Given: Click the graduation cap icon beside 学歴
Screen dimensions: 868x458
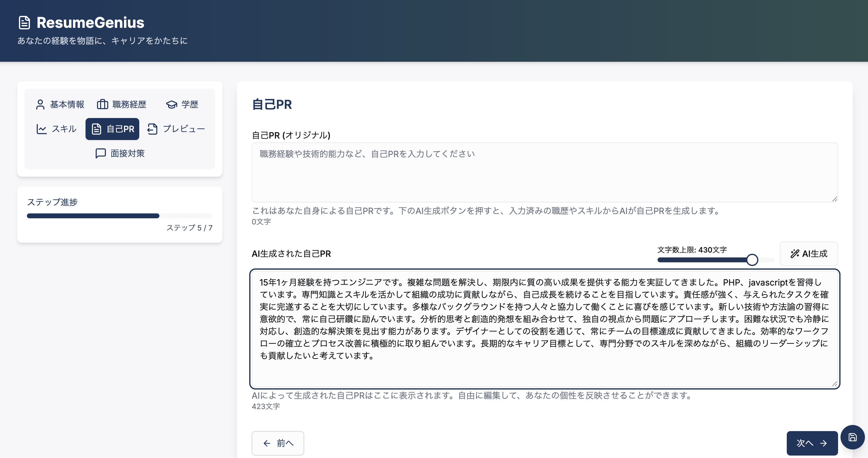Looking at the screenshot, I should click(x=172, y=105).
